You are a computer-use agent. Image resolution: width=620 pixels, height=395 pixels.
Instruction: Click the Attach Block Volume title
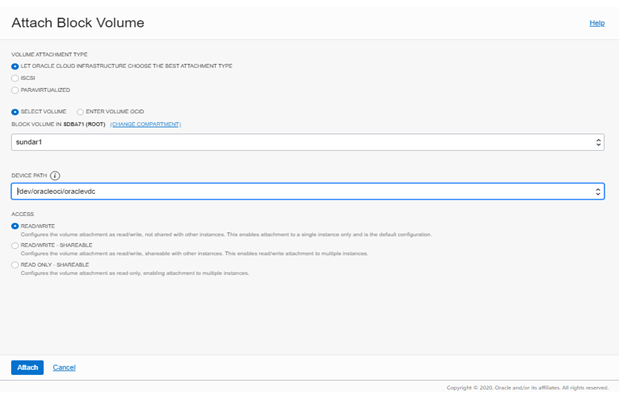point(78,23)
